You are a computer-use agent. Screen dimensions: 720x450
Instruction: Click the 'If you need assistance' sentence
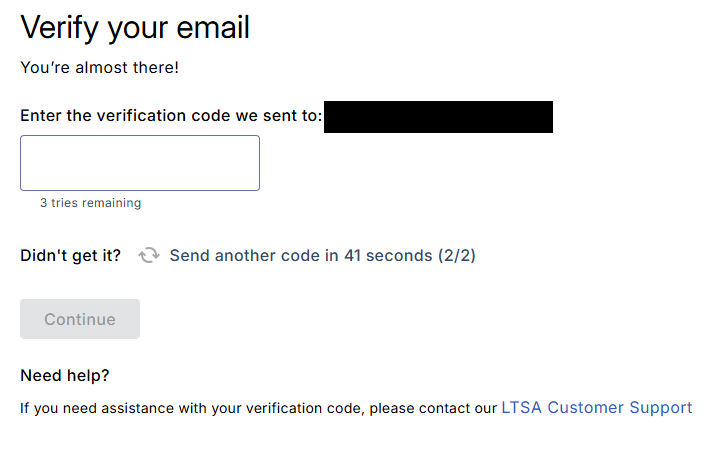tap(150, 408)
